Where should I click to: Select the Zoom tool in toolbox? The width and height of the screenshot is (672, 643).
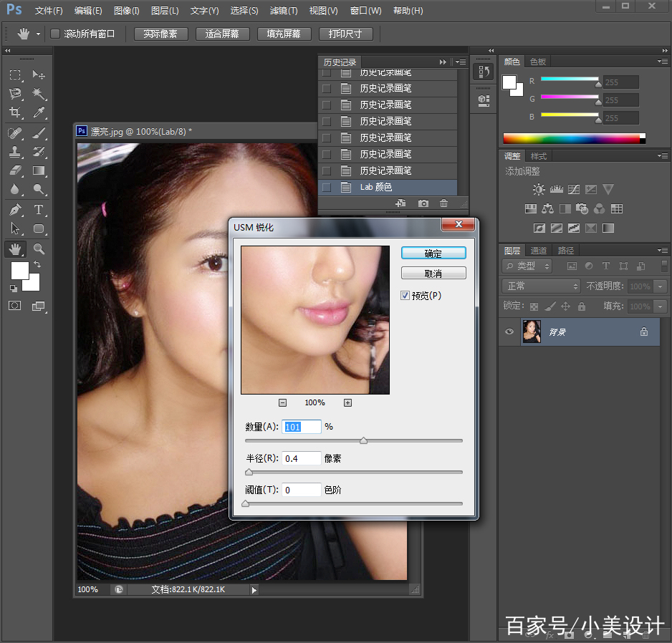(39, 249)
